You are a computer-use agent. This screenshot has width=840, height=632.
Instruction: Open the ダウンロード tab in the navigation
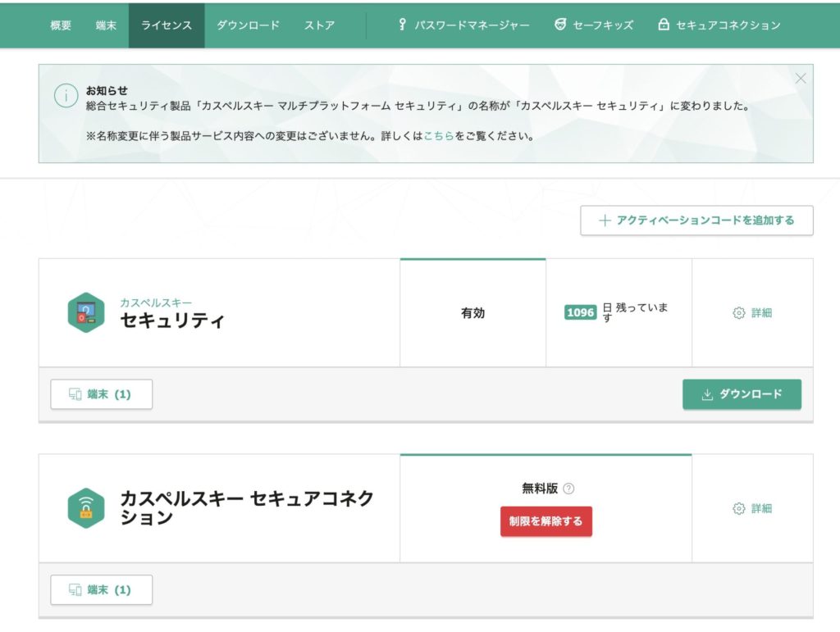(x=248, y=25)
